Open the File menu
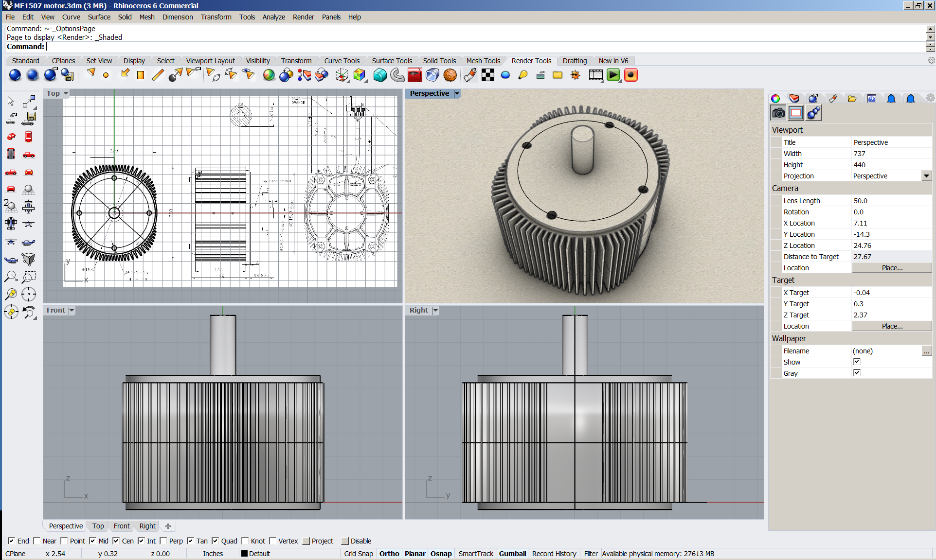 pyautogui.click(x=10, y=17)
